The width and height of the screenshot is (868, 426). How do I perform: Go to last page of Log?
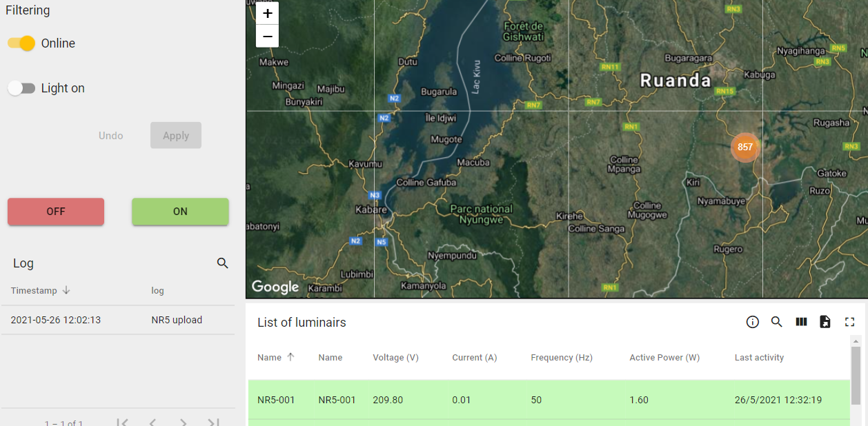(214, 422)
